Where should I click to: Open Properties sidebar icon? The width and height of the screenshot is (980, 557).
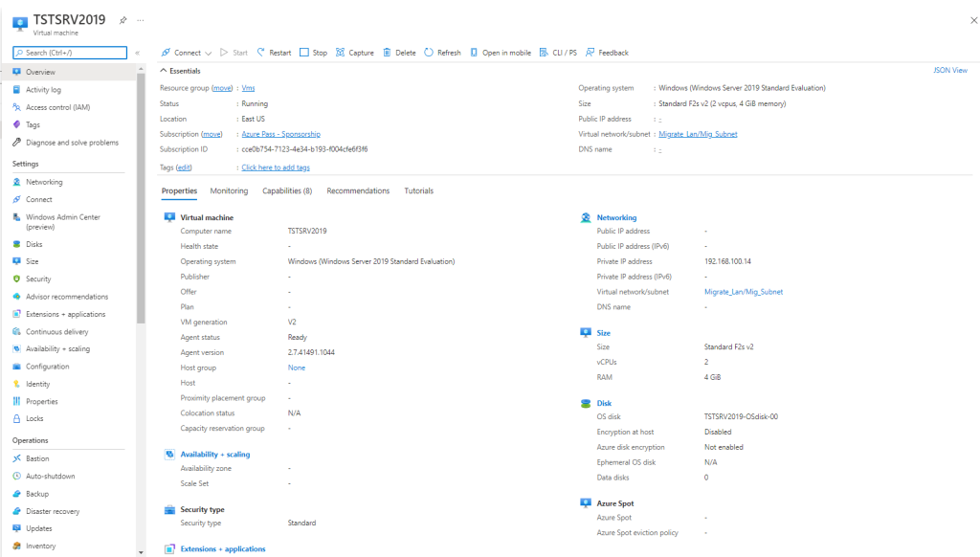tap(17, 401)
